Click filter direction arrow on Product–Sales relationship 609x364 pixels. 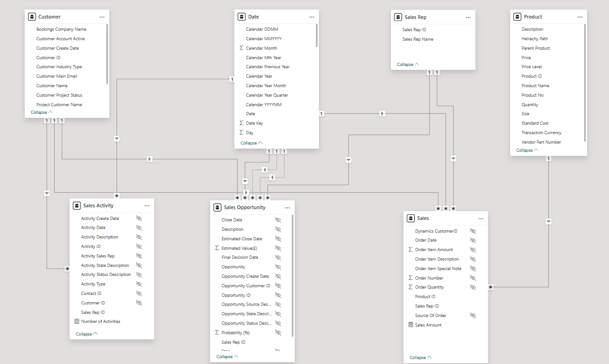(x=548, y=221)
